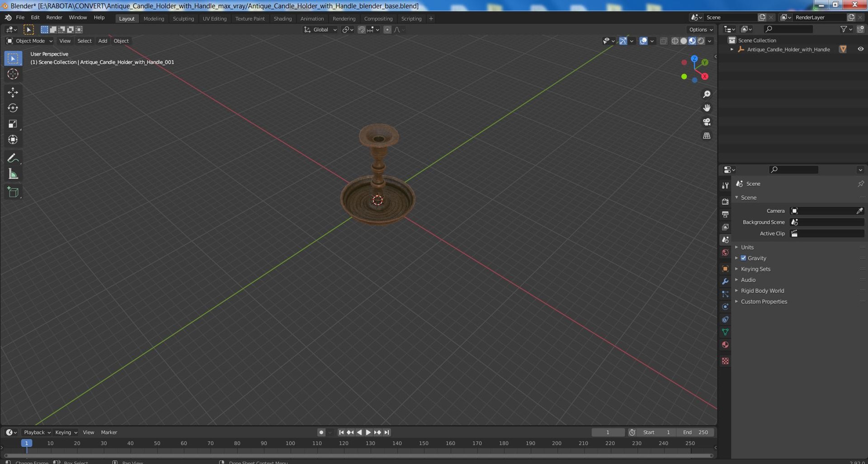Open the Object properties tab
The width and height of the screenshot is (868, 464).
725,269
